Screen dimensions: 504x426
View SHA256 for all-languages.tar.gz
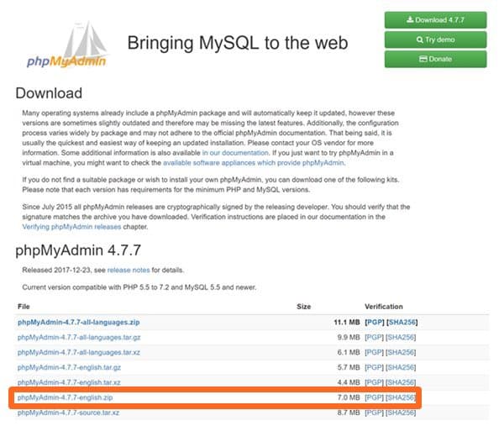[x=401, y=337]
